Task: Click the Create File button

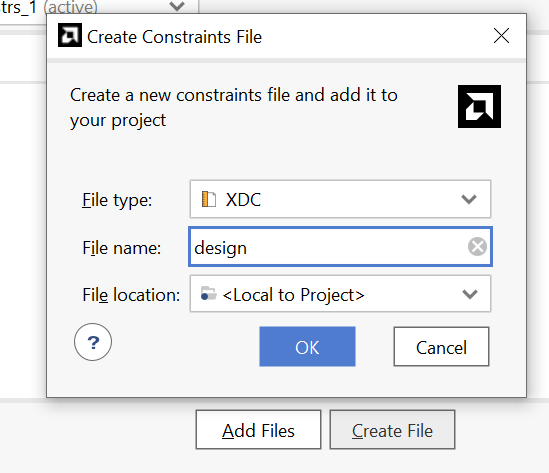Action: (x=392, y=430)
